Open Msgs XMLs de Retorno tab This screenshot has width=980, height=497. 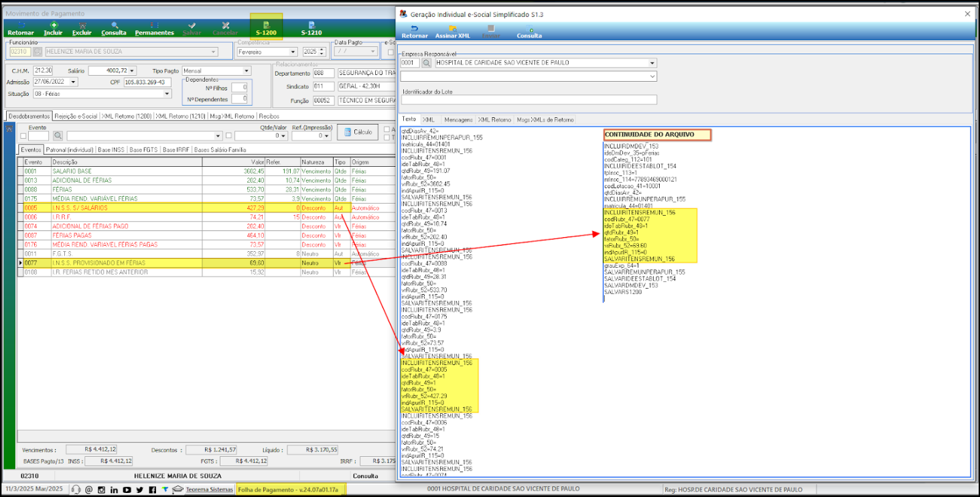pyautogui.click(x=545, y=119)
